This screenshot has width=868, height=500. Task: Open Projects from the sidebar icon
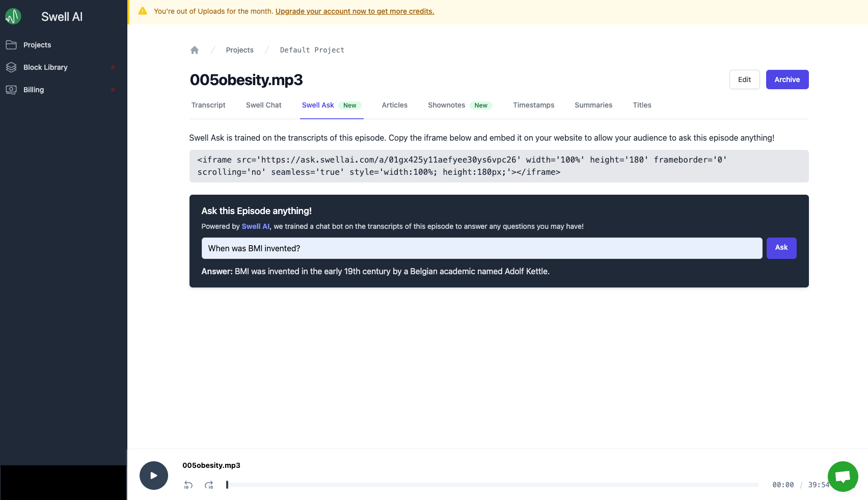pos(11,45)
